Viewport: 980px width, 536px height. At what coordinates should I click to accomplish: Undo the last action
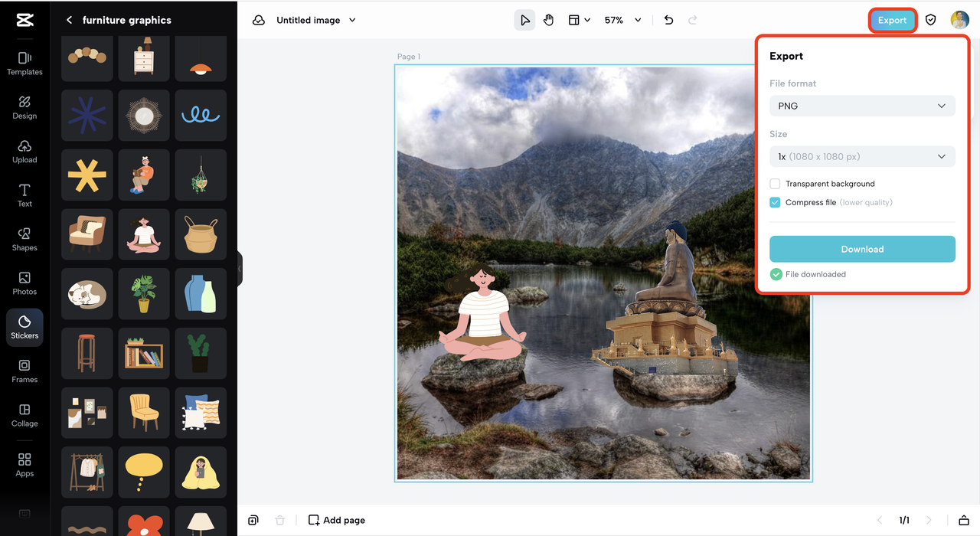point(668,20)
